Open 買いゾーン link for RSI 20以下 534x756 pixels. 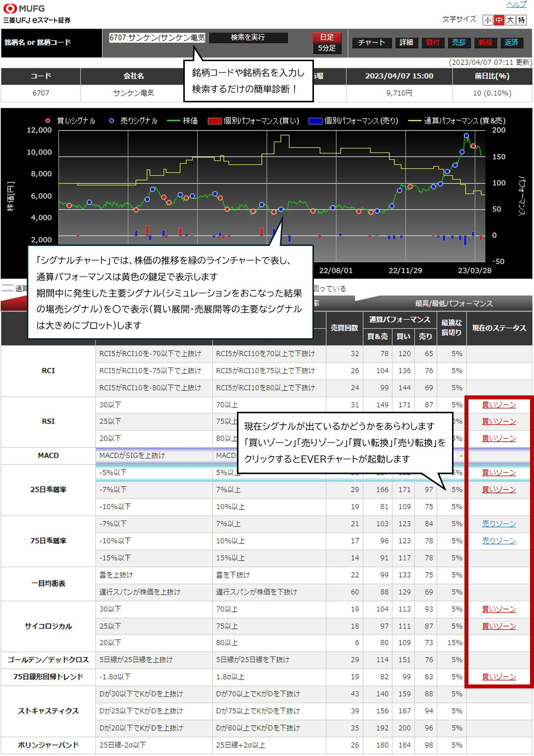[499, 438]
